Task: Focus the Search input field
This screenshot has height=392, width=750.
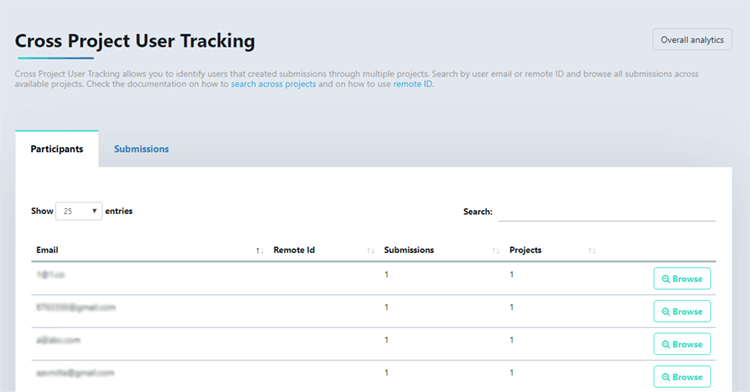Action: pos(607,212)
